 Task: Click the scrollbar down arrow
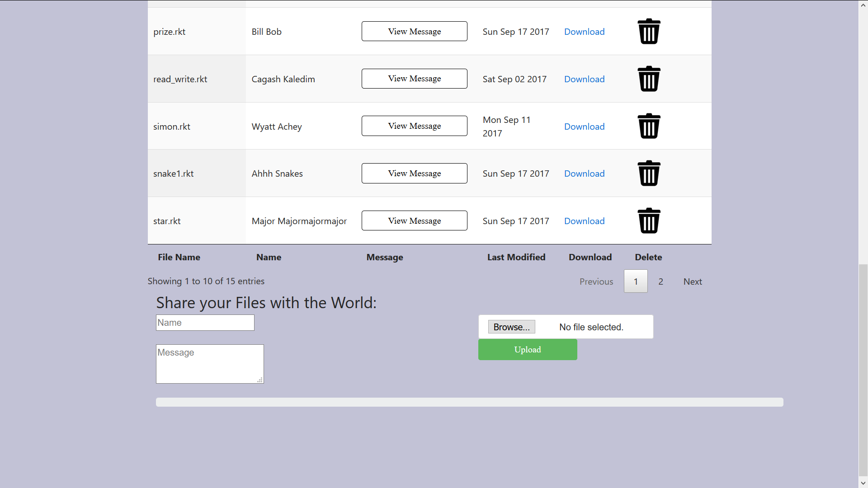[863, 483]
